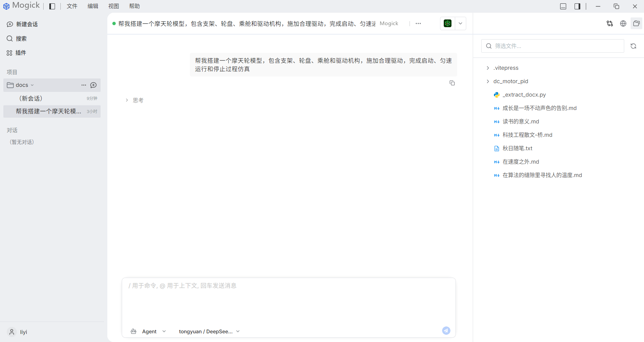Toggle the left sidebar panel icon
Viewport: 644px width, 342px height.
point(52,6)
